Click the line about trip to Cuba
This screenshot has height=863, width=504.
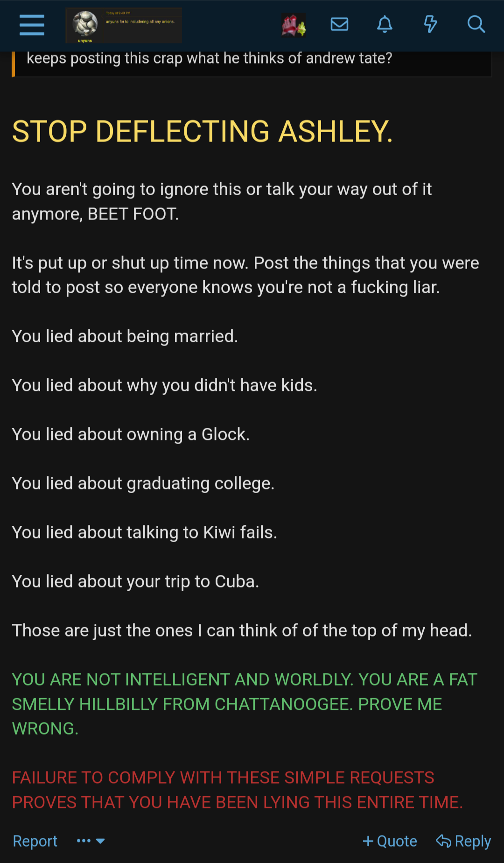pyautogui.click(x=135, y=581)
